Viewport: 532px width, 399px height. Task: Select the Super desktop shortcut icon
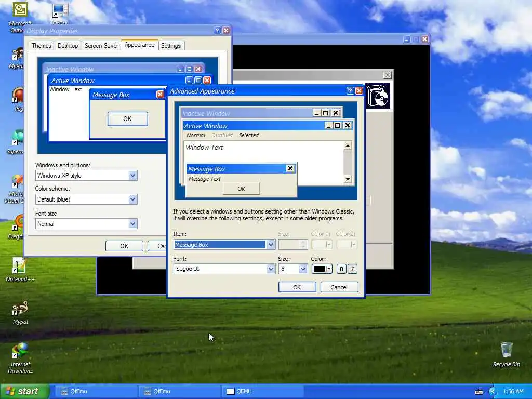click(15, 142)
